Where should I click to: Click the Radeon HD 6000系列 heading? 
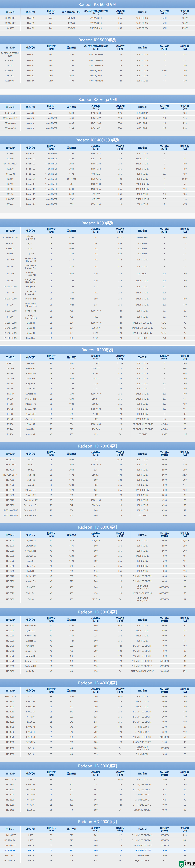(97, 527)
